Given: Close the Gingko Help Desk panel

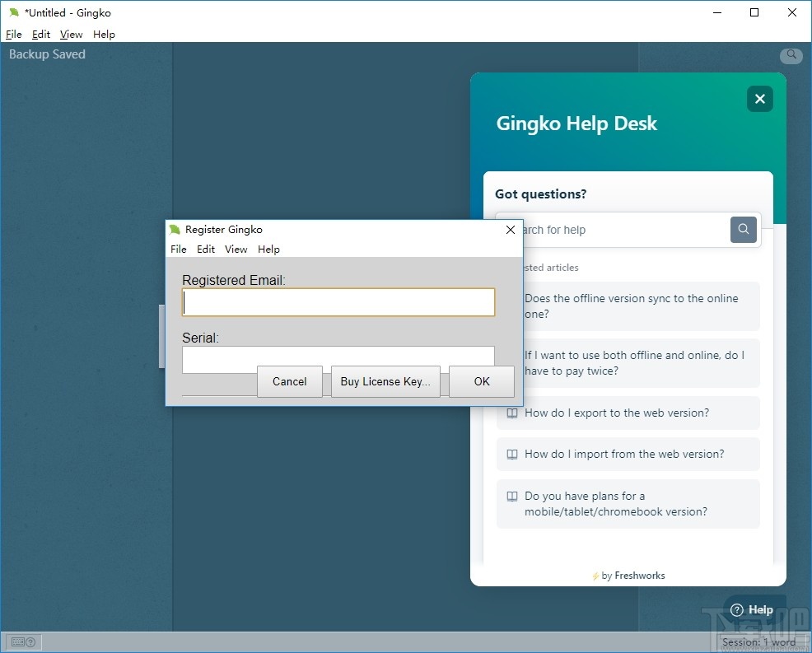Looking at the screenshot, I should (759, 99).
